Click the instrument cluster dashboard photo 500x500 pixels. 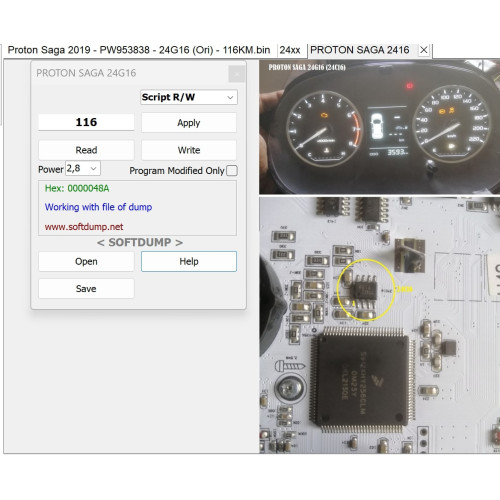379,127
